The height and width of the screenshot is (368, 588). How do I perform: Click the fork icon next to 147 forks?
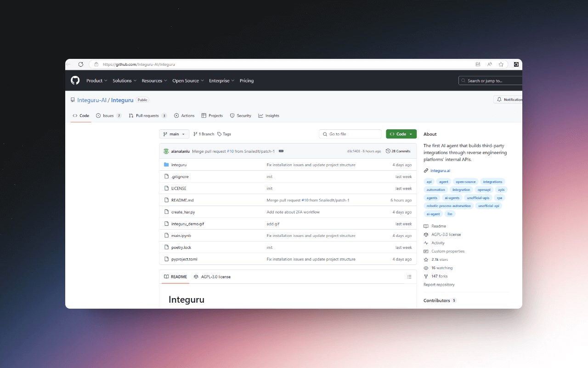point(426,276)
